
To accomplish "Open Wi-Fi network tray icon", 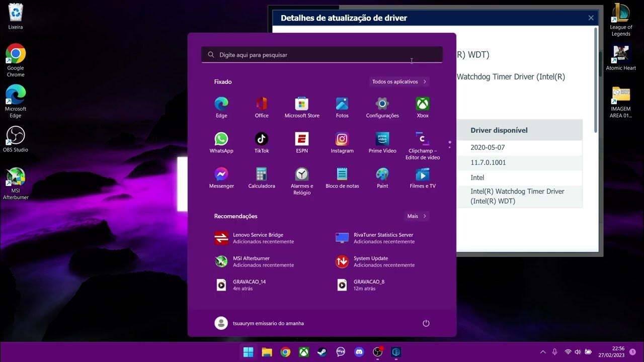I will click(x=568, y=352).
